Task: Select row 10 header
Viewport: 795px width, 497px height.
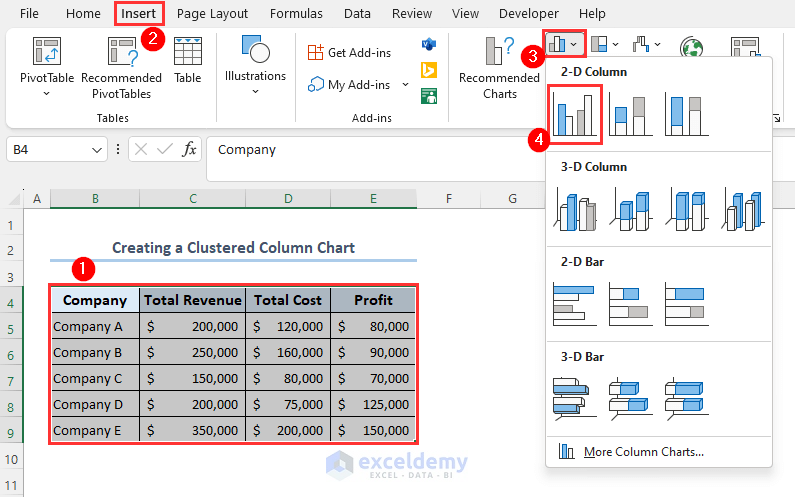Action: [11, 459]
